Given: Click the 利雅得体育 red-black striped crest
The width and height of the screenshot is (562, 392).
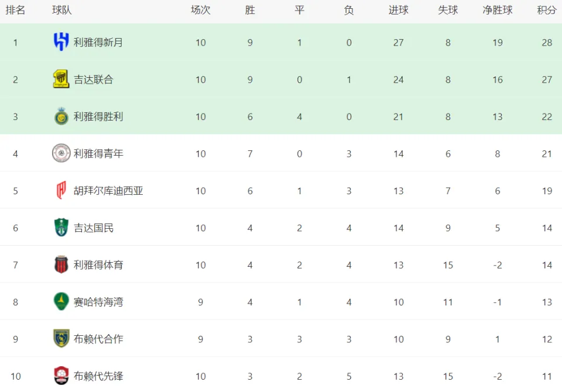Looking at the screenshot, I should click(x=61, y=264).
